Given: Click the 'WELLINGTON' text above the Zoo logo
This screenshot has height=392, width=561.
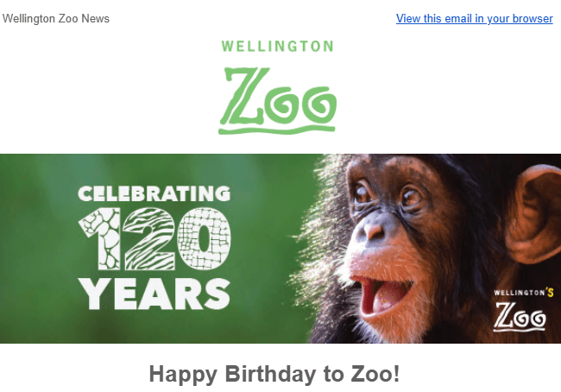Looking at the screenshot, I should (x=277, y=47).
